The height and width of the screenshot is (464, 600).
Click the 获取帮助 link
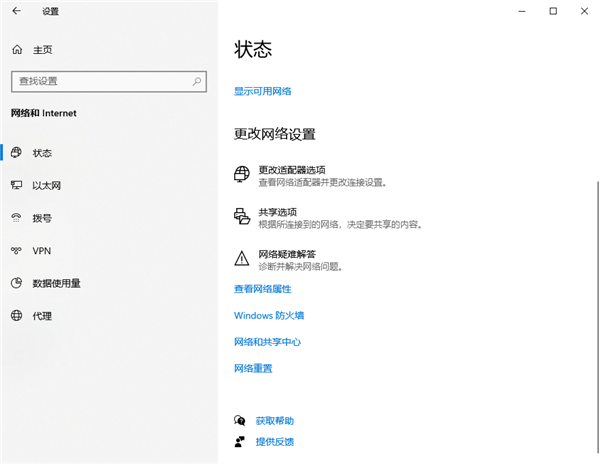[274, 421]
